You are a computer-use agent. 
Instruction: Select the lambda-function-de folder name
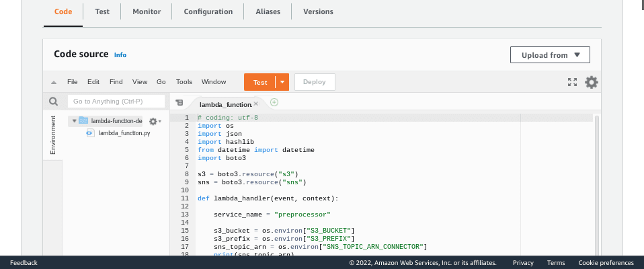pos(117,121)
